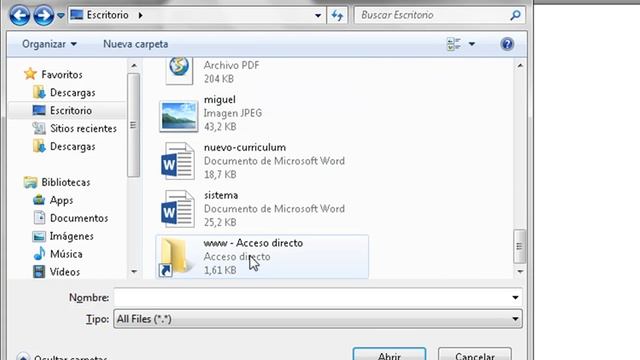Screen dimensions: 640x360
Task: Click the Escritorio icon in navigation pane
Action: [39, 110]
